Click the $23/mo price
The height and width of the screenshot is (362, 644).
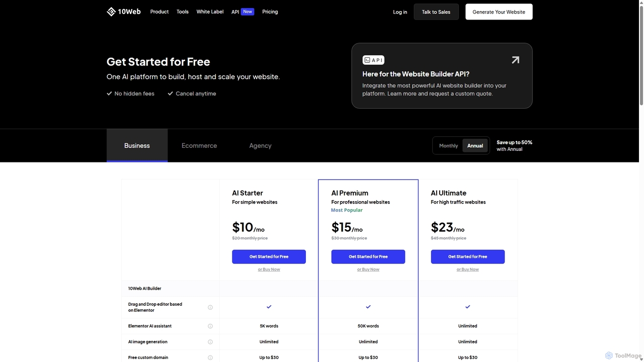pos(448,228)
